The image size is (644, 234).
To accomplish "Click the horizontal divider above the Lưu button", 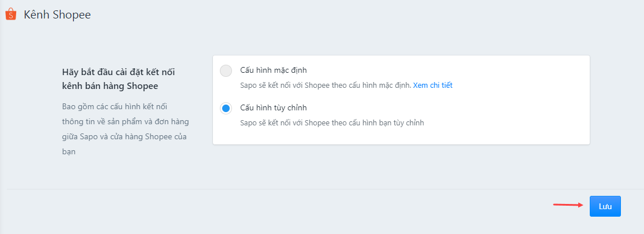I will [322, 189].
